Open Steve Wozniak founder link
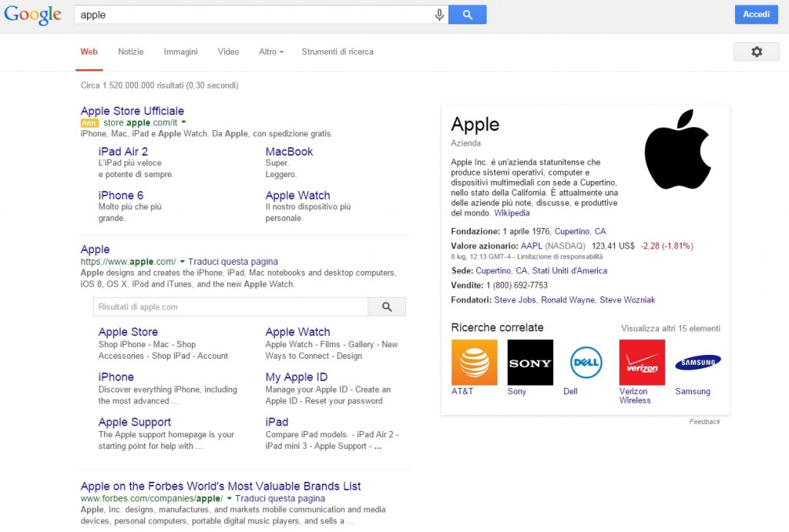This screenshot has width=789, height=532. click(x=627, y=299)
